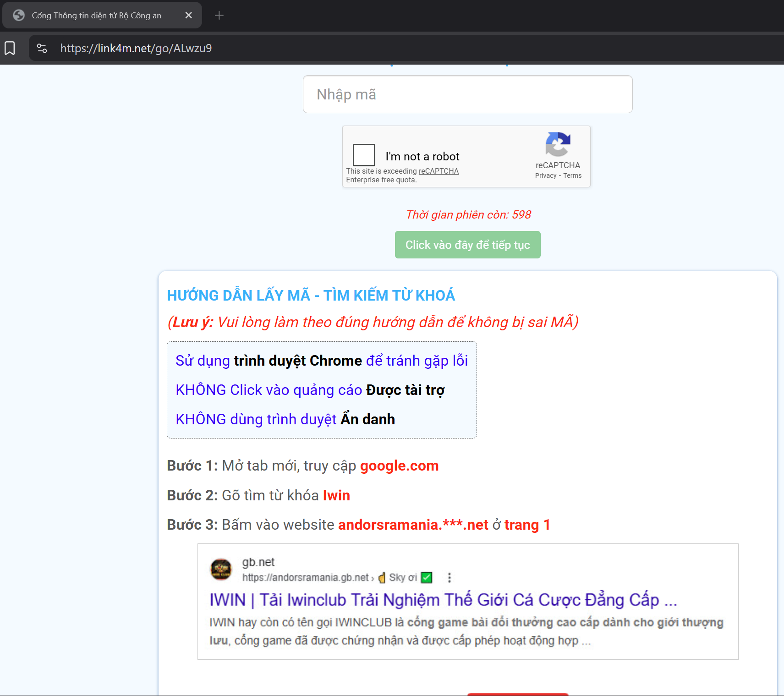Click the Nhập mã code input field
Viewport: 784px width, 696px height.
[467, 94]
